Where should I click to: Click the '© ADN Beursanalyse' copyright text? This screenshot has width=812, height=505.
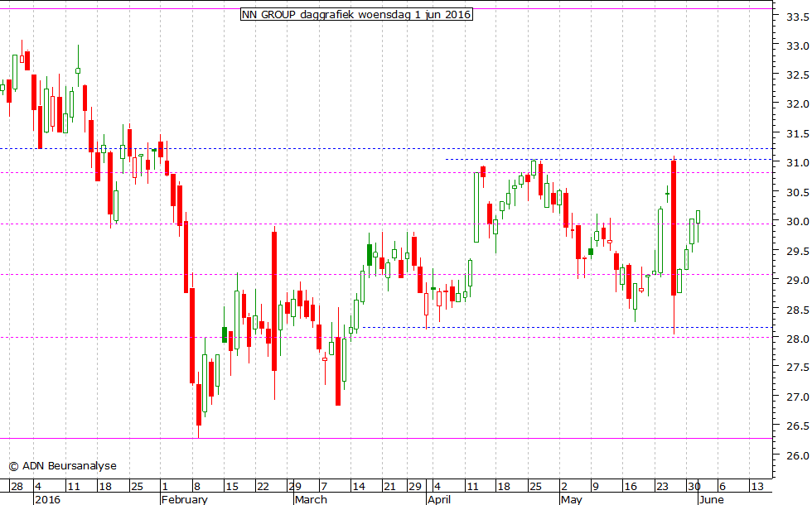63,465
